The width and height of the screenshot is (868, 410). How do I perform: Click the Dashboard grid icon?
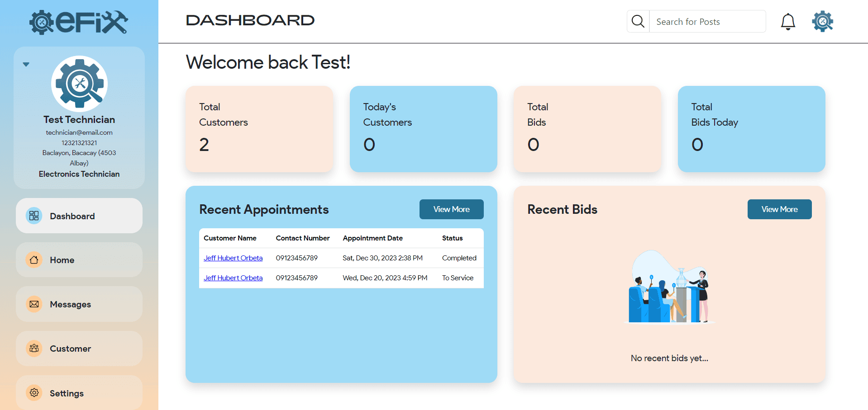pyautogui.click(x=34, y=216)
